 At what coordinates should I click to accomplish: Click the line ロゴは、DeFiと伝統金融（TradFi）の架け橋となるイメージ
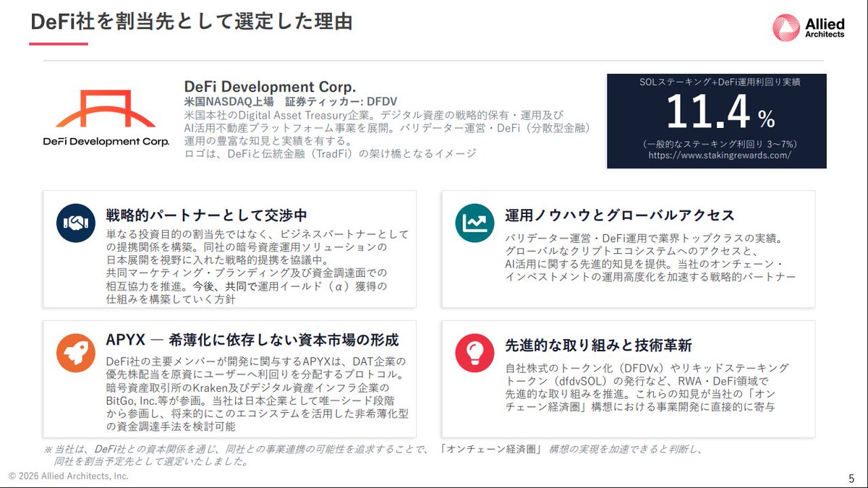pyautogui.click(x=330, y=153)
